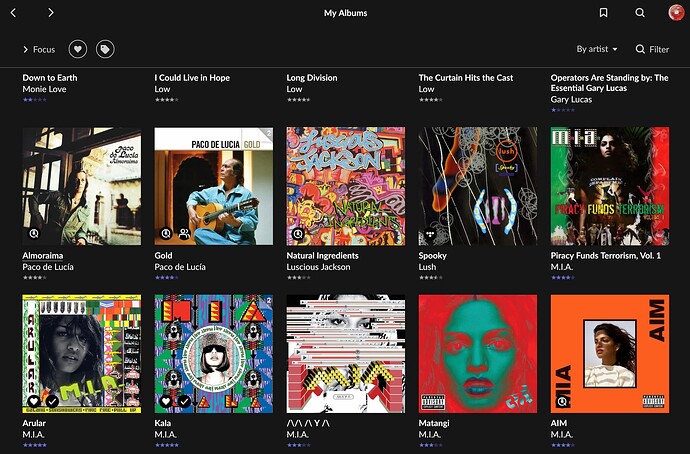The height and width of the screenshot is (454, 690).
Task: Click the Spooky album title
Action: [433, 256]
